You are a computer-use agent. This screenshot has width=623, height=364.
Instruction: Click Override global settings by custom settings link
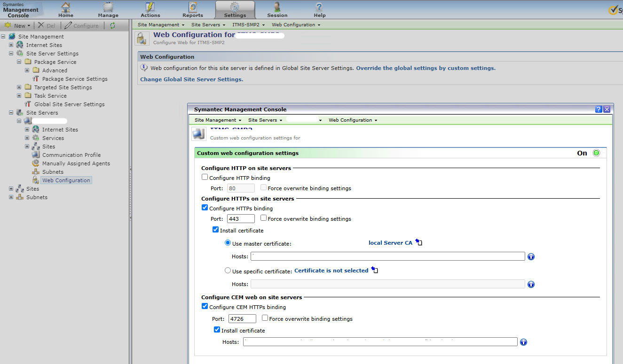click(x=426, y=68)
